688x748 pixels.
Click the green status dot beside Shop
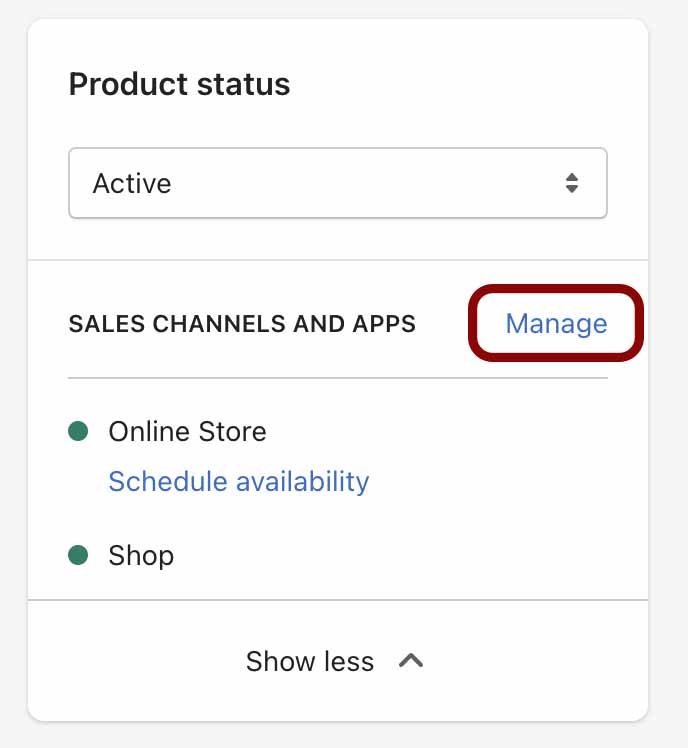(78, 555)
